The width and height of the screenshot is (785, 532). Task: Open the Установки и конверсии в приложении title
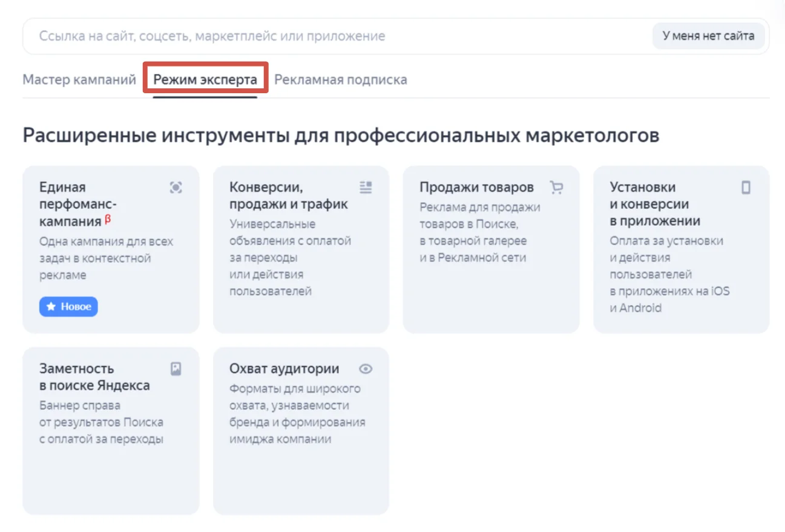[x=655, y=204]
